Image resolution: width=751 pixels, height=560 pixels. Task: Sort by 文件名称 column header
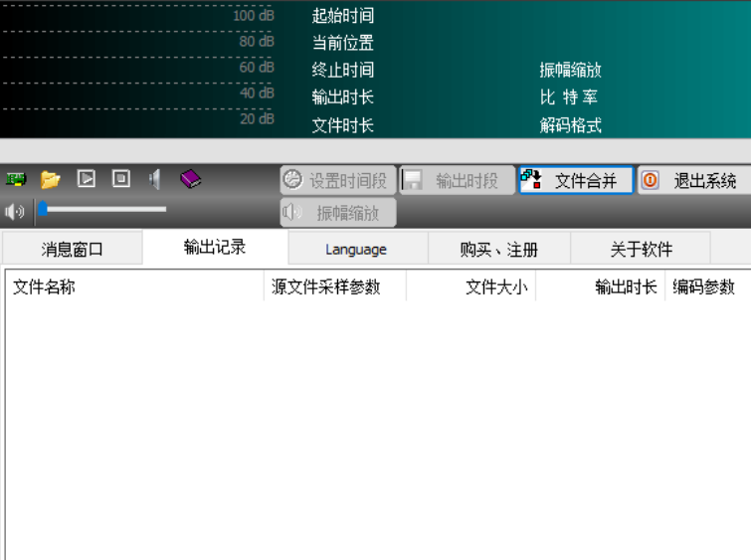click(134, 286)
